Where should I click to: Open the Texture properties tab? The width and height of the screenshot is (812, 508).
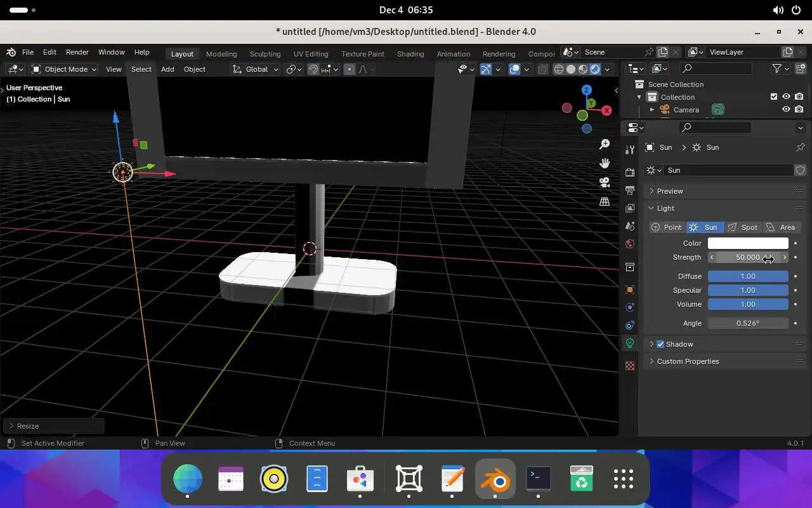[629, 366]
